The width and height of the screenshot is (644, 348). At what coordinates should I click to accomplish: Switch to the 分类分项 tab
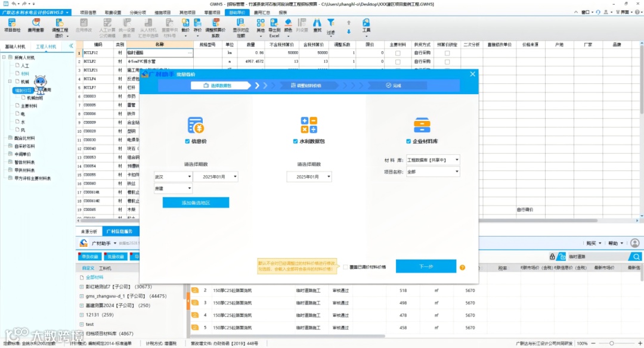coord(138,13)
